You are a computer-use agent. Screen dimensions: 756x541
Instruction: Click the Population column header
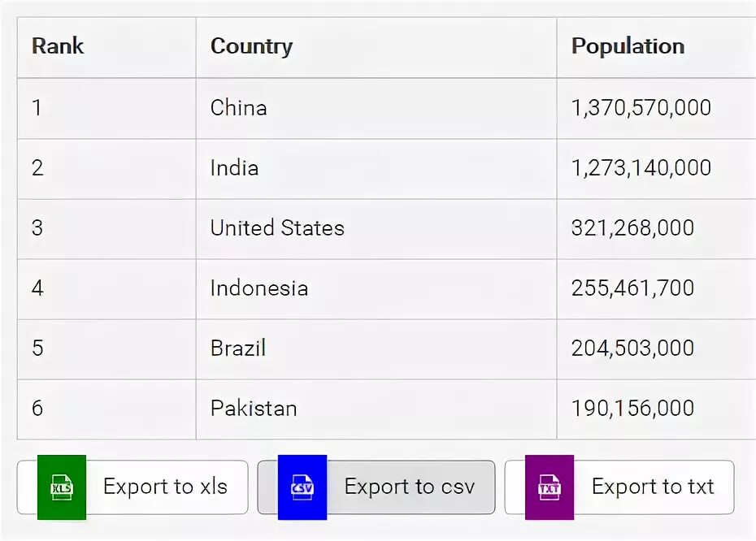tap(628, 46)
